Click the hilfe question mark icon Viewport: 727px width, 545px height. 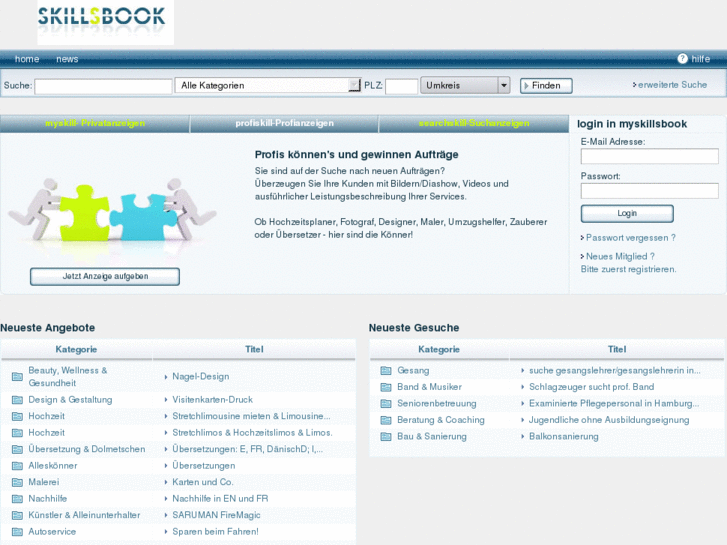[682, 59]
